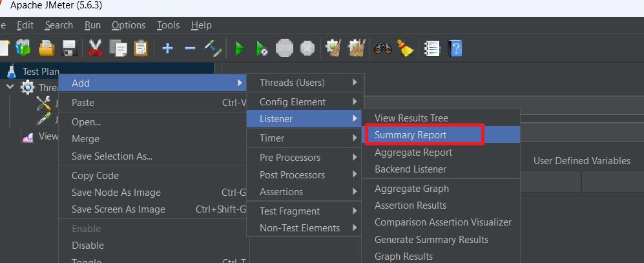Click the Save floppy disk icon
Viewport: 644px width, 263px height.
[69, 48]
